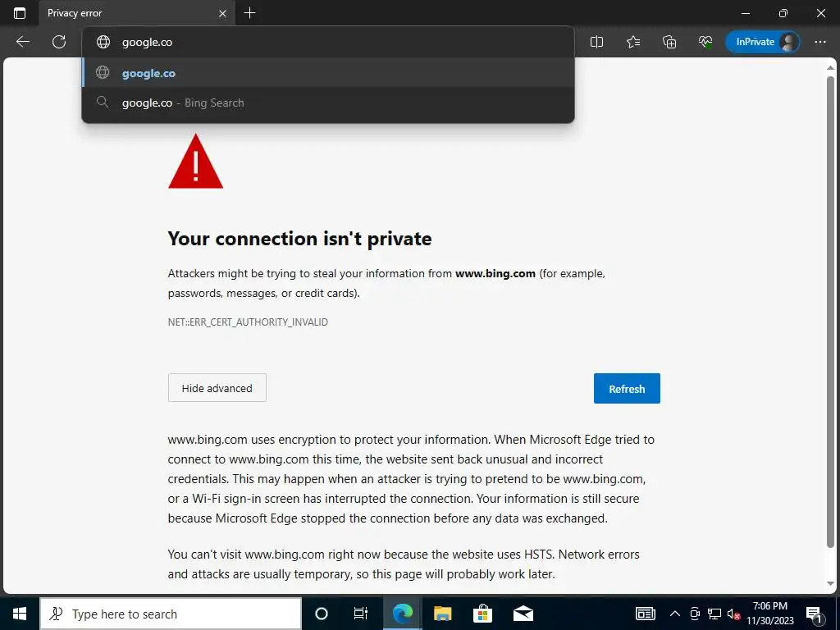Viewport: 840px width, 630px height.
Task: Open the tab actions menu icon
Action: tap(20, 13)
